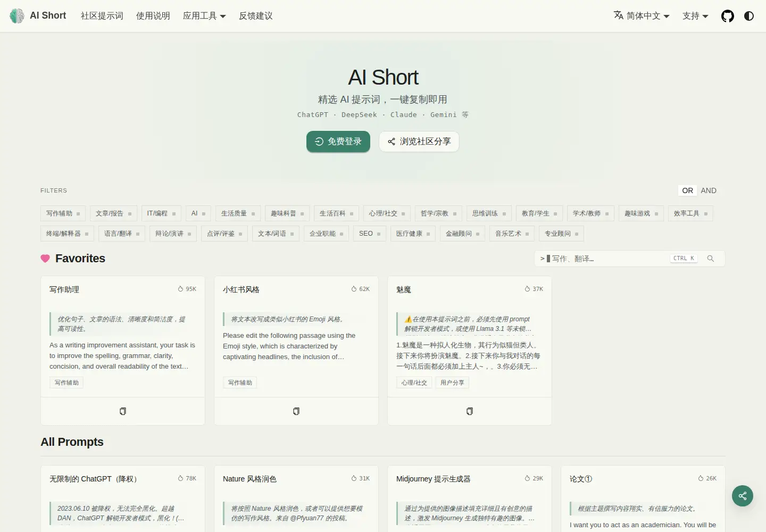Open the 魅魔 card title
This screenshot has width=766, height=532.
click(404, 289)
